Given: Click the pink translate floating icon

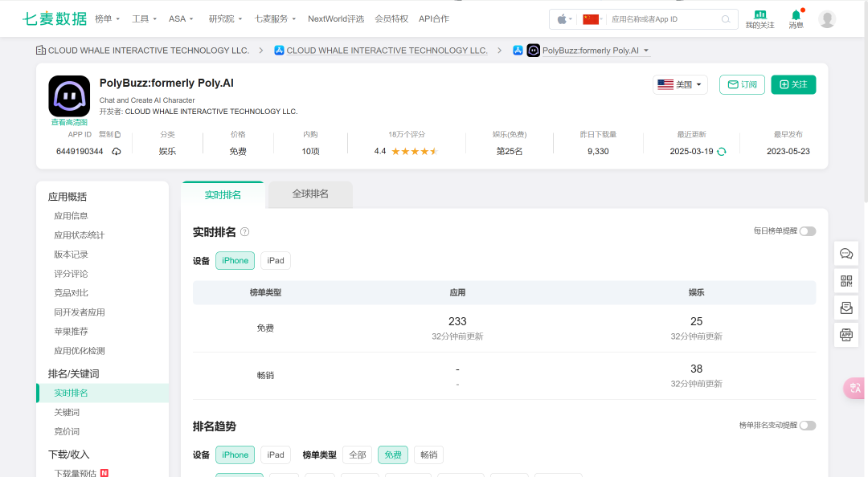Looking at the screenshot, I should 854,388.
